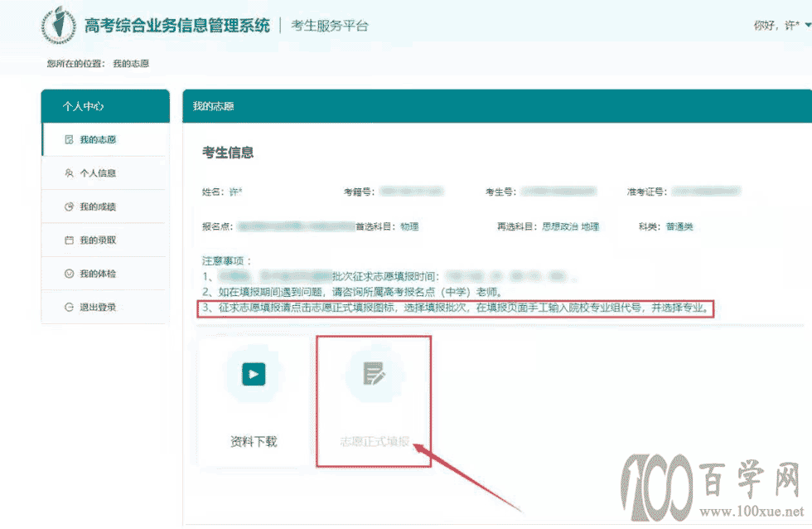Click the 报名点 label
Viewport: 812px width, 529px height.
(217, 226)
